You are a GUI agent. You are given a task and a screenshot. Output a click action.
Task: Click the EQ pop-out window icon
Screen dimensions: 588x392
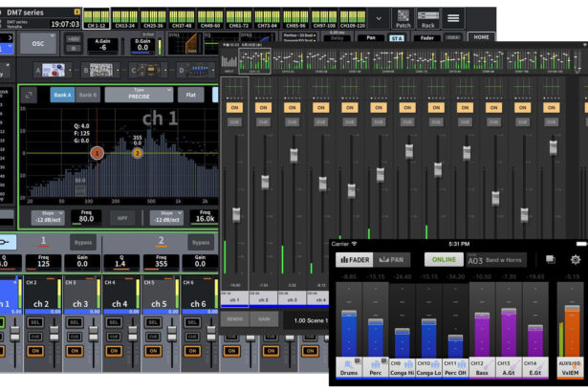[29, 96]
